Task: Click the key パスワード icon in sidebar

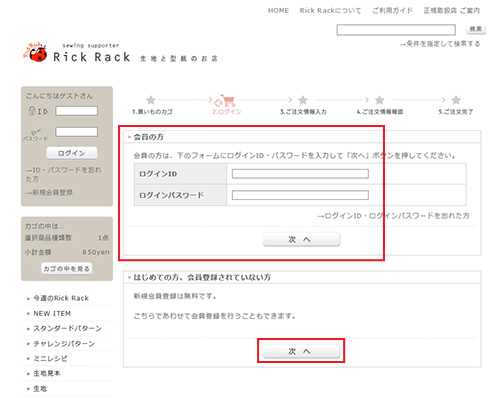Action: click(x=35, y=135)
